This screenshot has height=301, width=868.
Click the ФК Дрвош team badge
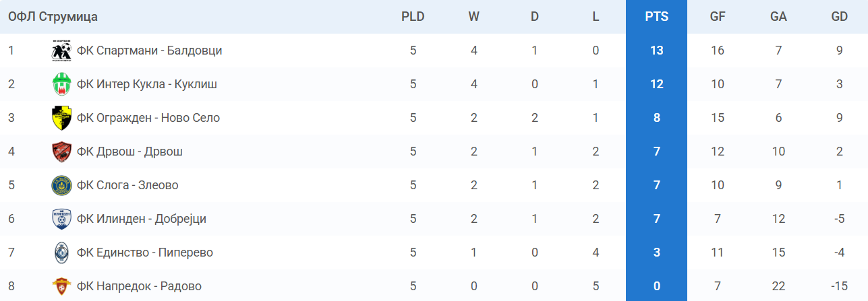61,152
